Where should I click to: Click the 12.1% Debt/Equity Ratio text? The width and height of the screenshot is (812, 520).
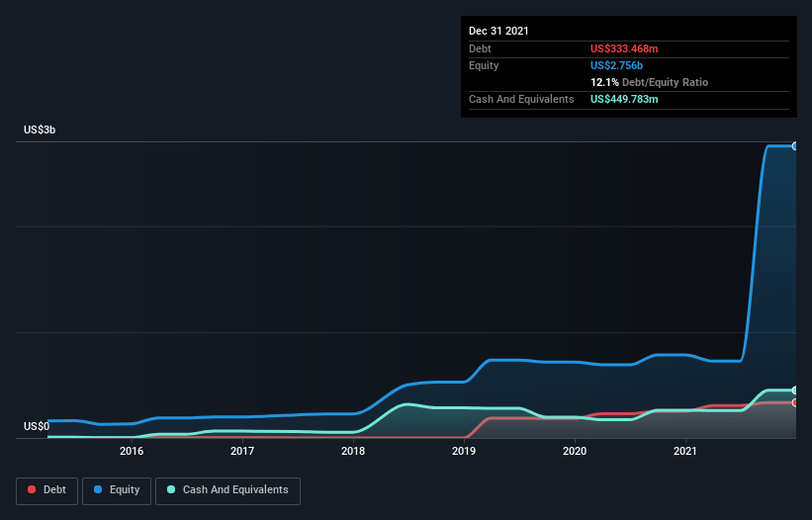pyautogui.click(x=650, y=82)
